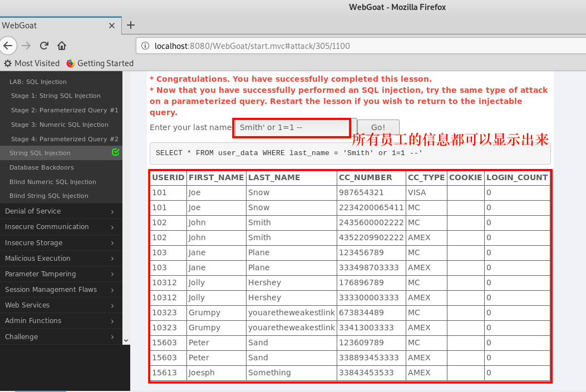Viewport: 586px width, 392px height.
Task: Go back using the browser back arrow
Action: click(x=8, y=46)
